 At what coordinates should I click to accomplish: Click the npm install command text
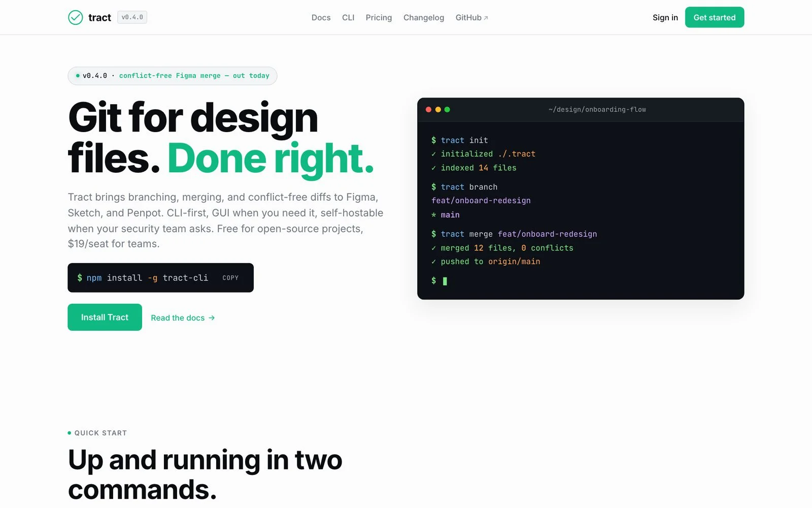tap(143, 278)
